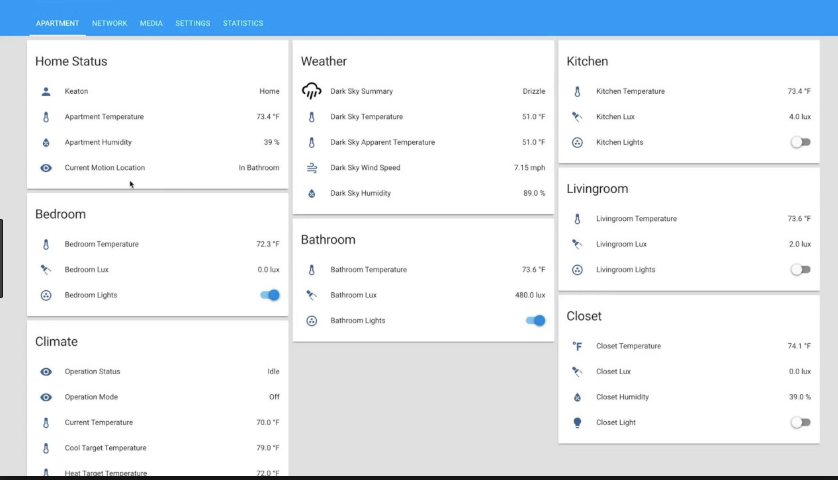This screenshot has width=838, height=480.
Task: Click the wind icon for Dark Sky Wind Speed
Action: (312, 168)
